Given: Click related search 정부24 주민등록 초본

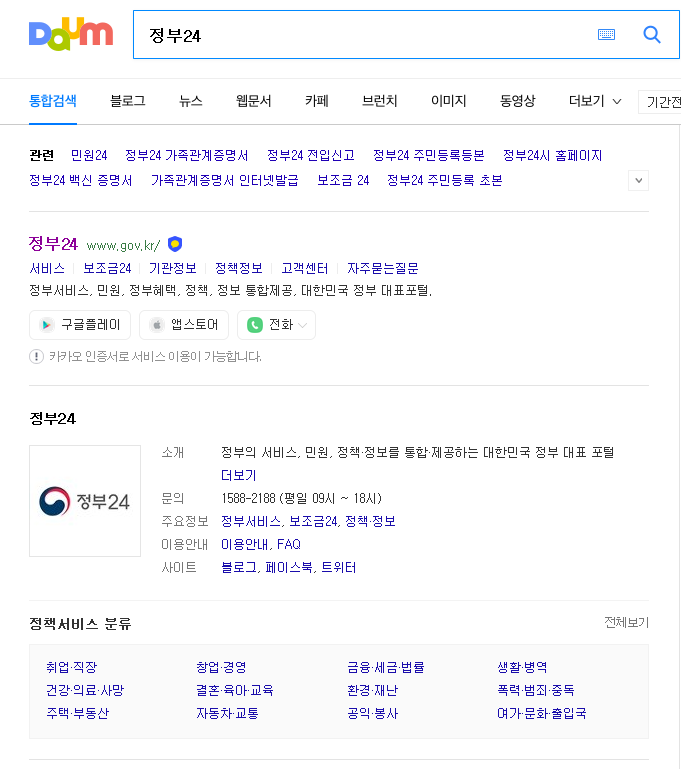Looking at the screenshot, I should tap(445, 180).
